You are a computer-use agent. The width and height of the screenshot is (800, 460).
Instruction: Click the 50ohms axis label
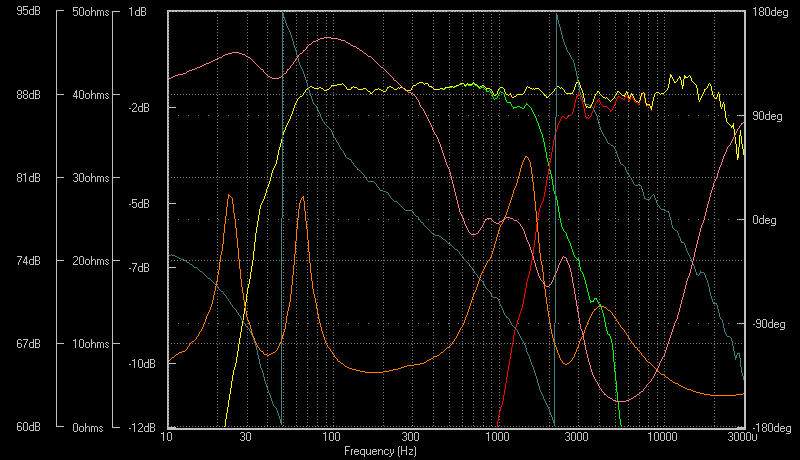(x=91, y=12)
